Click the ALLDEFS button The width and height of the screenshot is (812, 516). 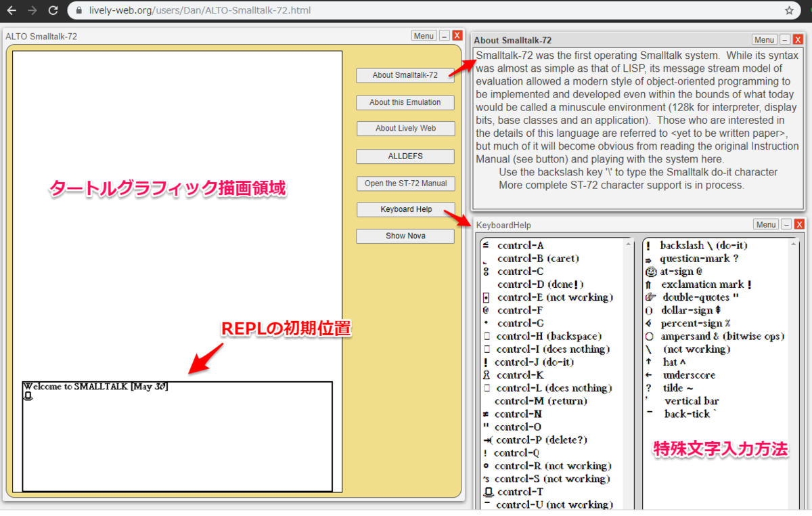coord(405,156)
